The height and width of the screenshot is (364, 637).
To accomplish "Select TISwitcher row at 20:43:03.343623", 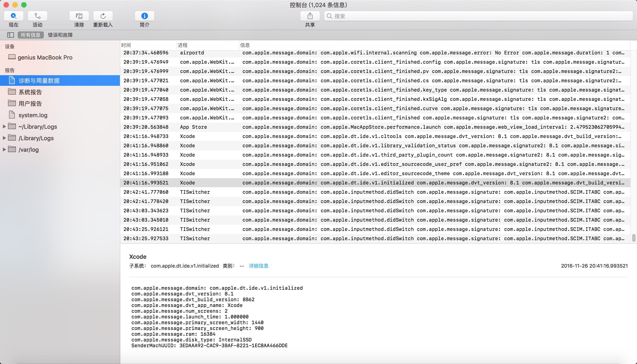I will (375, 211).
